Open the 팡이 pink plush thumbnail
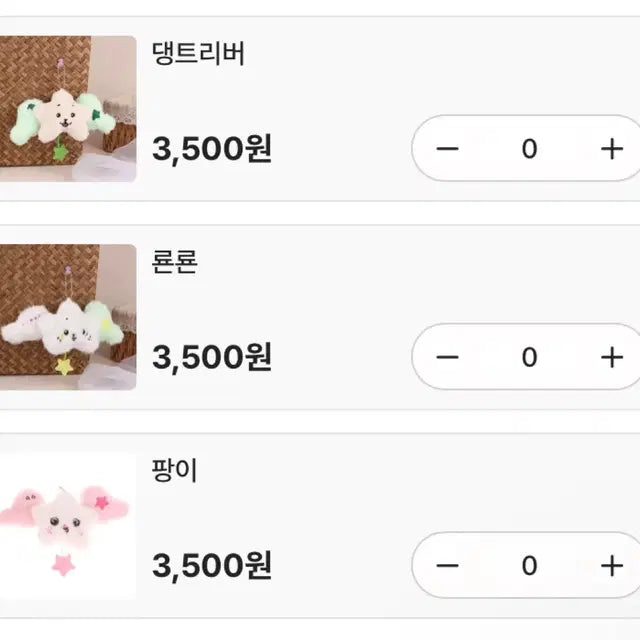The height and width of the screenshot is (640, 640). click(x=66, y=525)
